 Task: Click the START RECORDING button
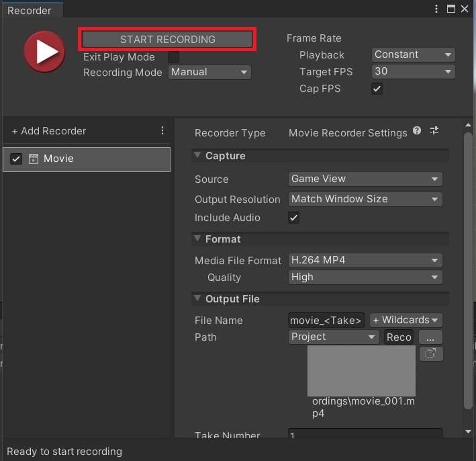[x=167, y=39]
